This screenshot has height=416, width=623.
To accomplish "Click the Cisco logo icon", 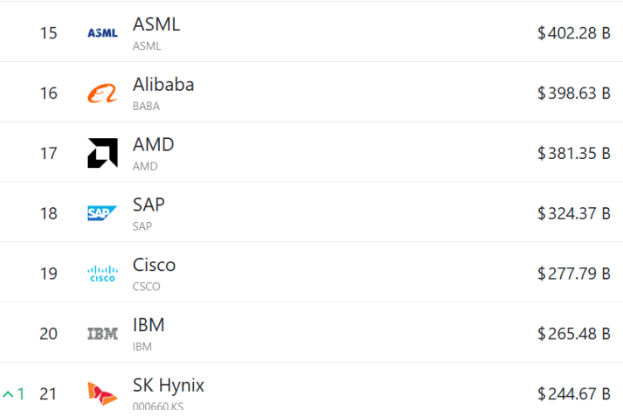I will coord(102,273).
